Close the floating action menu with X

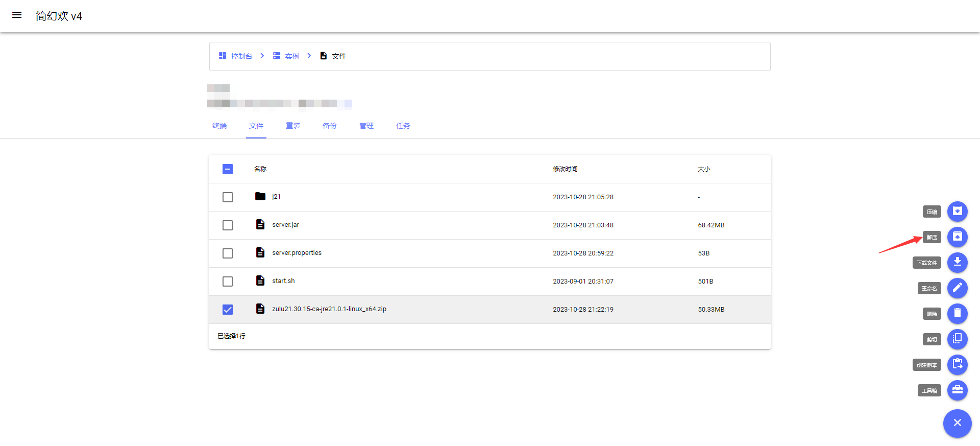(957, 423)
